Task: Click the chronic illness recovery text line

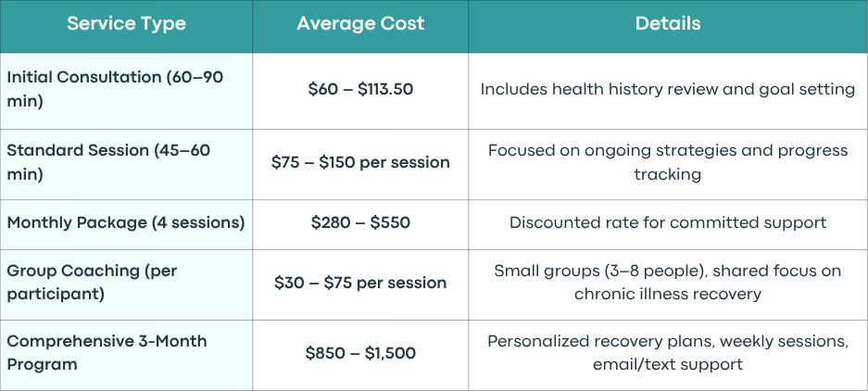Action: [668, 294]
